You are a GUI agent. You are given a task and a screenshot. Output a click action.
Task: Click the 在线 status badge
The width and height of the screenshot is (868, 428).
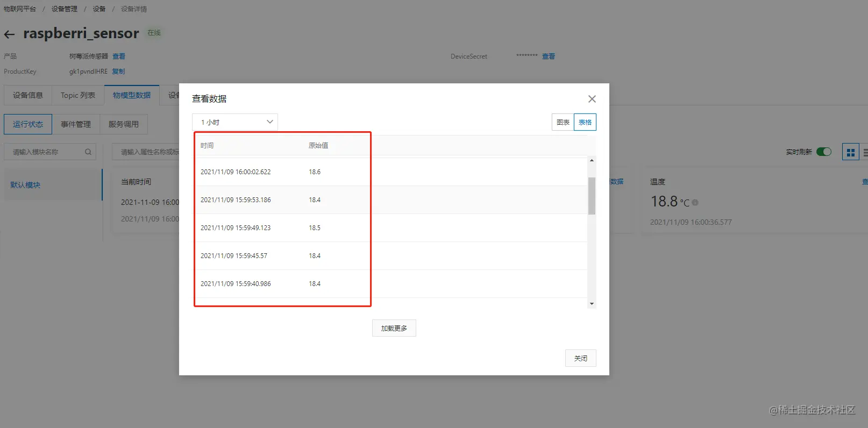click(x=154, y=33)
